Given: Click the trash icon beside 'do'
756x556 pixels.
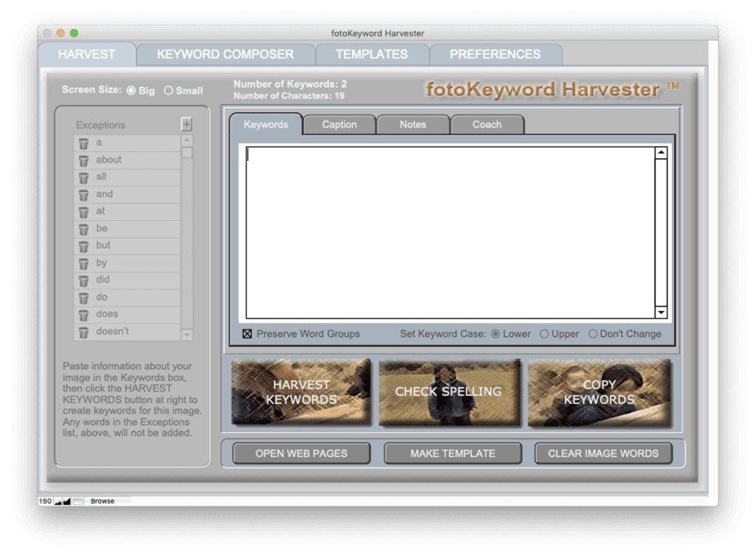Looking at the screenshot, I should (x=83, y=298).
